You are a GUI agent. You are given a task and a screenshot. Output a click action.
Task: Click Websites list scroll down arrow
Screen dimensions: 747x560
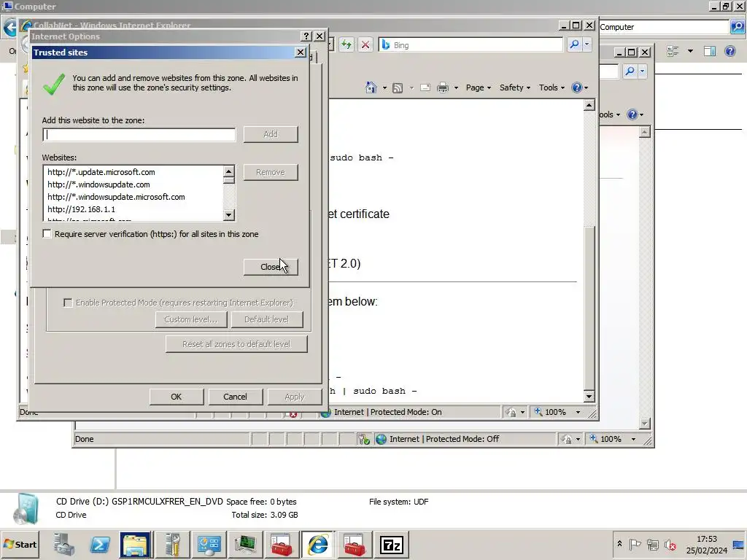[x=228, y=215]
